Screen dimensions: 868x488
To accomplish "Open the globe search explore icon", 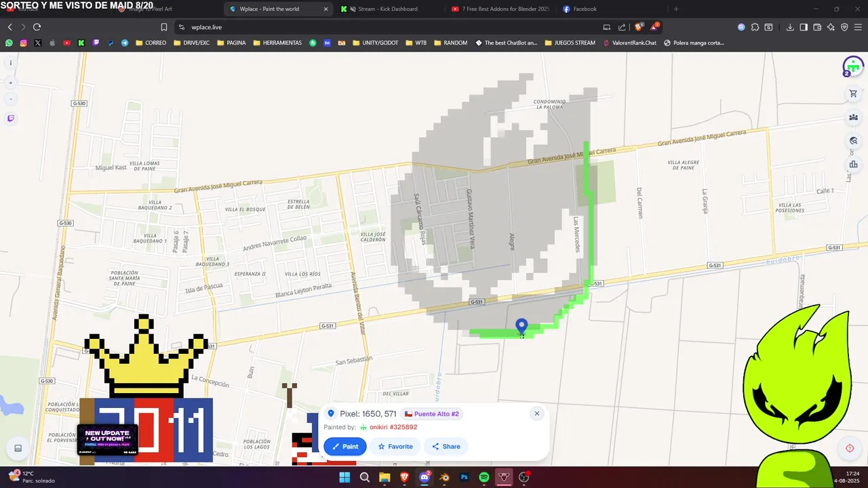I will click(x=853, y=141).
